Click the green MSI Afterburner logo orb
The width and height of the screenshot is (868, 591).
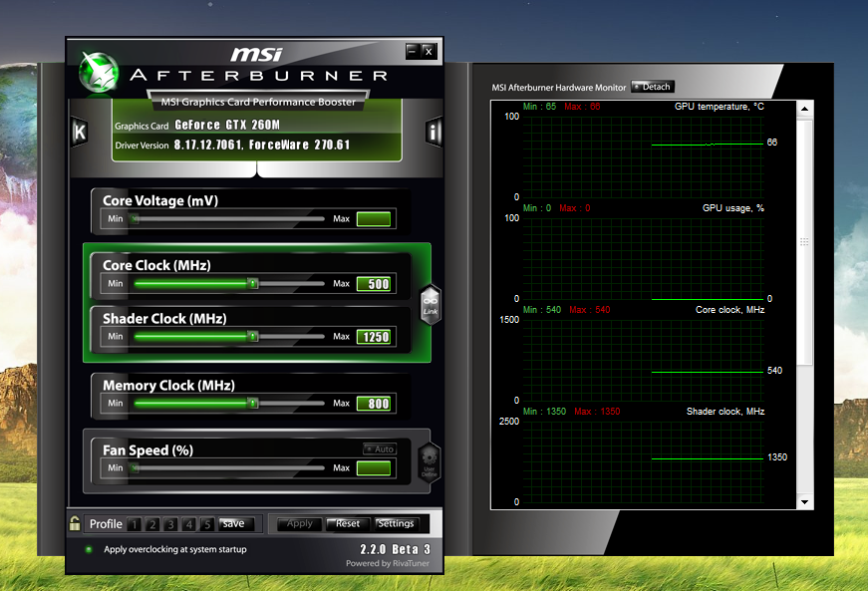point(99,73)
